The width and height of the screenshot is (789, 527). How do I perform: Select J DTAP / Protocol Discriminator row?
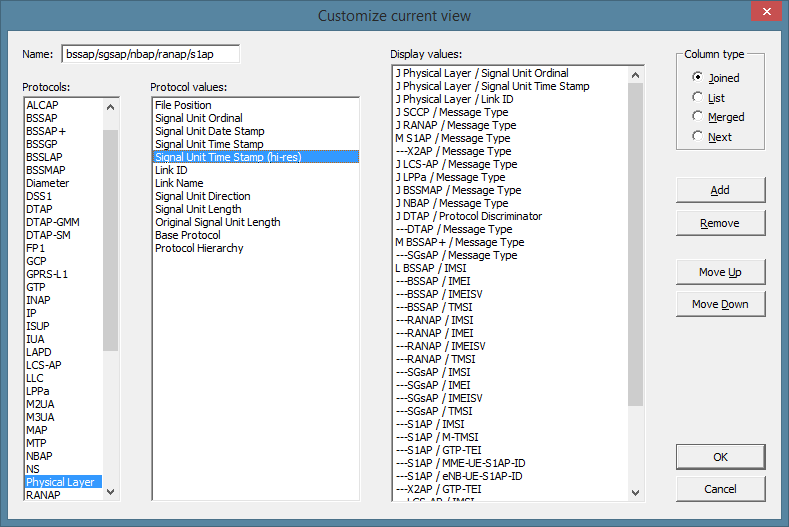[x=510, y=216]
